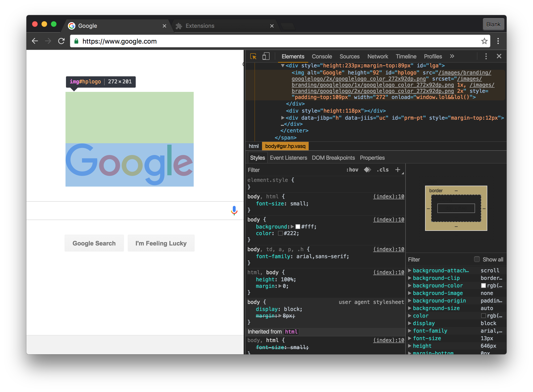Open the Network tab
The image size is (533, 392).
[377, 56]
